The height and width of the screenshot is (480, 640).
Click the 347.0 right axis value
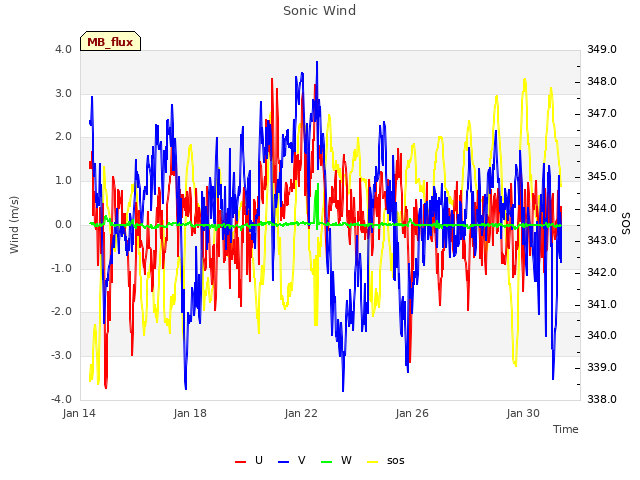[602, 113]
